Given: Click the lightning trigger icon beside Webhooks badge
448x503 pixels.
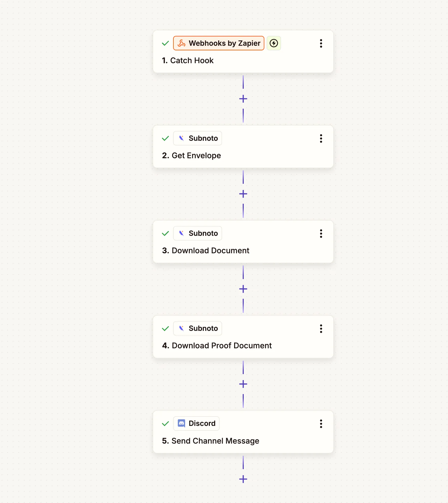Looking at the screenshot, I should point(274,43).
